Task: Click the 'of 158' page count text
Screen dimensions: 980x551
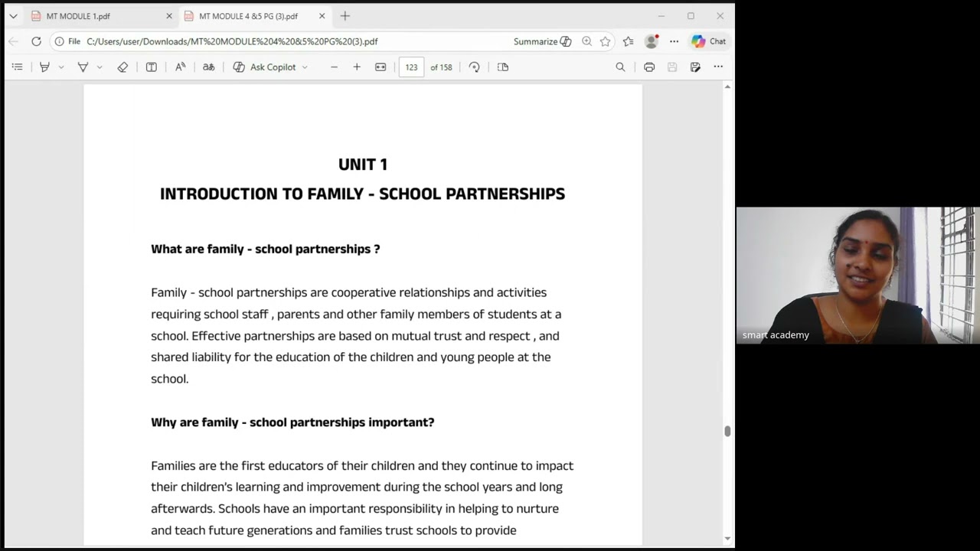Action: tap(441, 67)
